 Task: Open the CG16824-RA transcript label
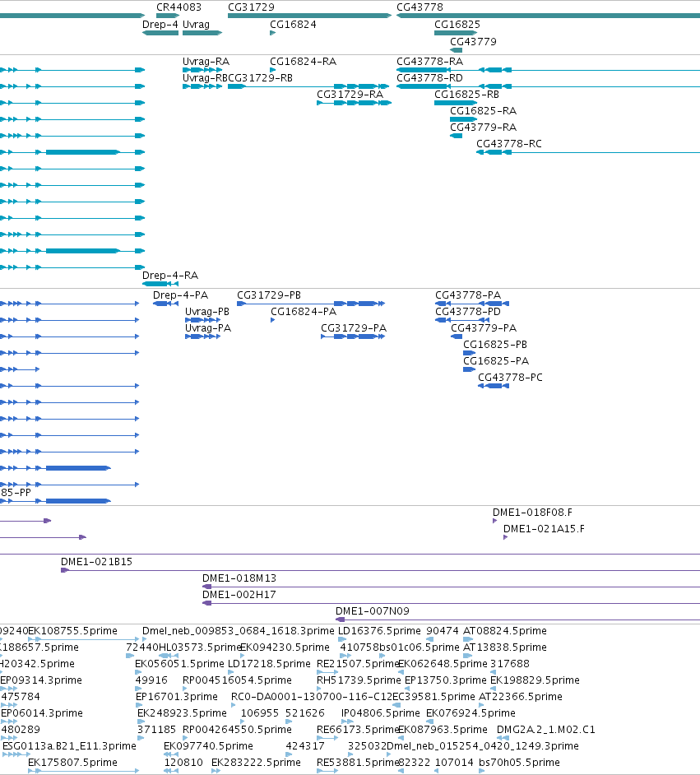click(303, 61)
